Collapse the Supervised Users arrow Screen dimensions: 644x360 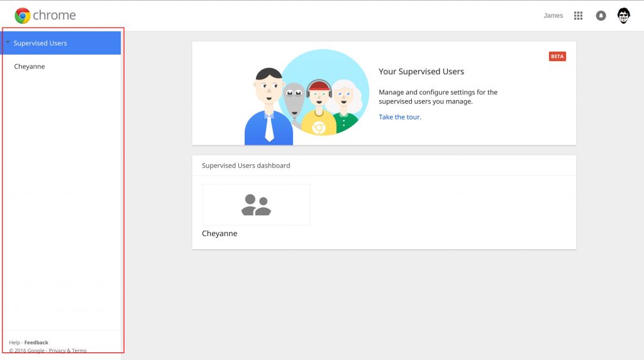[x=8, y=42]
